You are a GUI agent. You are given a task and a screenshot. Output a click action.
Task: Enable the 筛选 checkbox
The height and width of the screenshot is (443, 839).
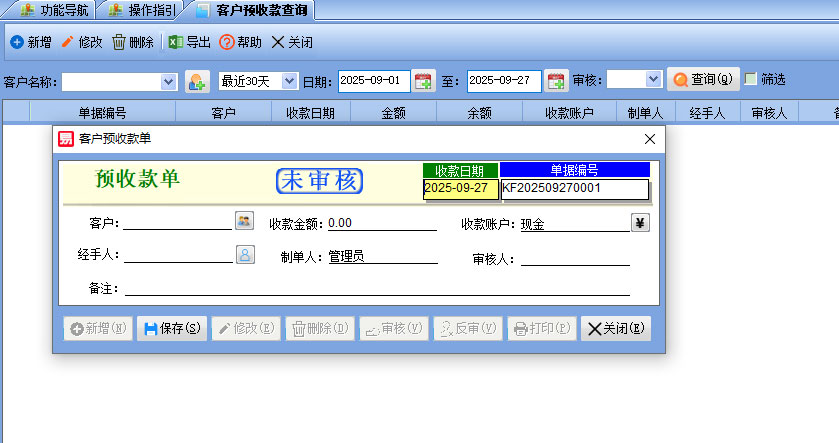pyautogui.click(x=750, y=79)
